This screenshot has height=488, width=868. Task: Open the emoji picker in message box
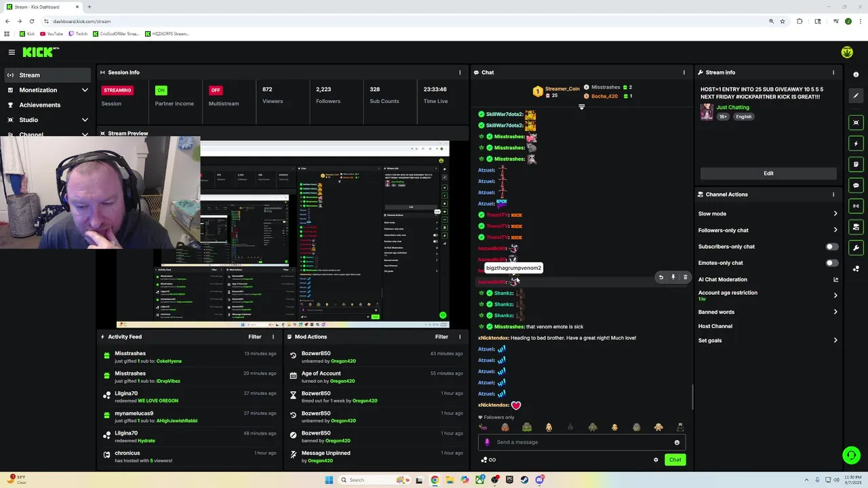click(x=677, y=443)
